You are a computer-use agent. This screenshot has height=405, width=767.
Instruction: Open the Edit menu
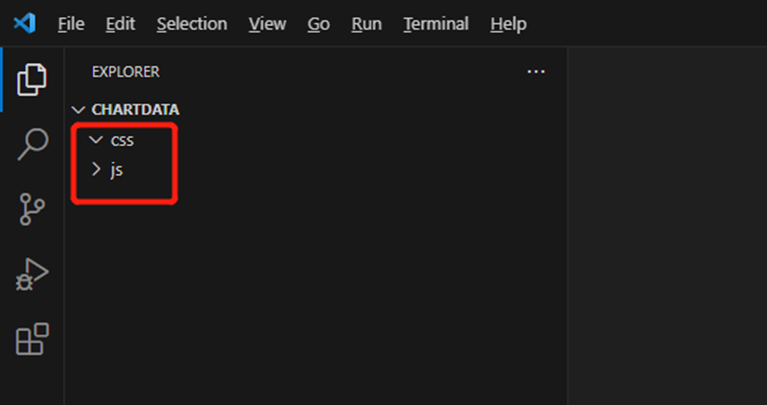click(x=120, y=23)
